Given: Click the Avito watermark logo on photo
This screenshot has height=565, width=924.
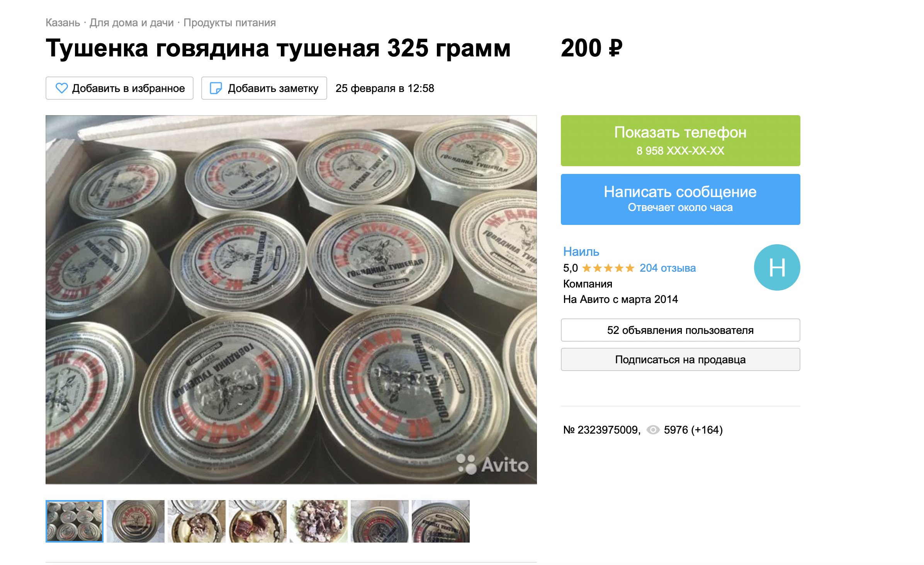Looking at the screenshot, I should [x=492, y=464].
